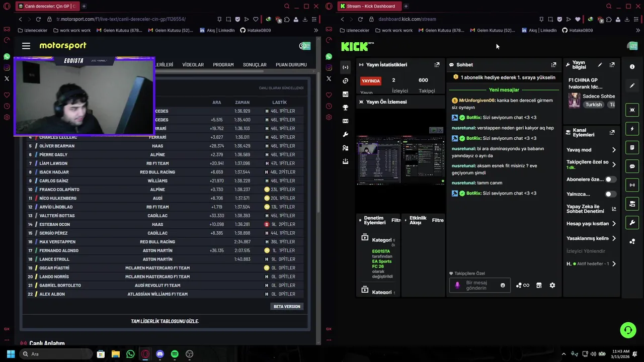Open Filtre in the Etkinlik Akışı panel
This screenshot has width=644, height=362.
coord(438,220)
